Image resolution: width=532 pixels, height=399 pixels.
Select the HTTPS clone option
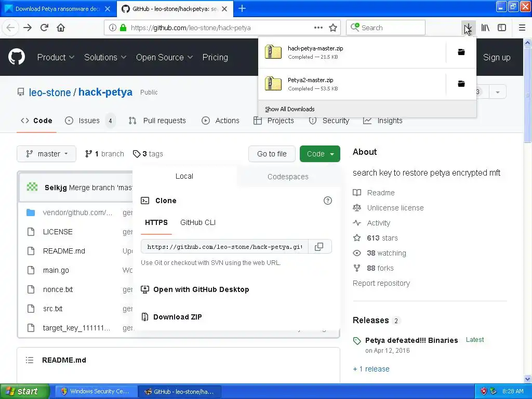156,222
